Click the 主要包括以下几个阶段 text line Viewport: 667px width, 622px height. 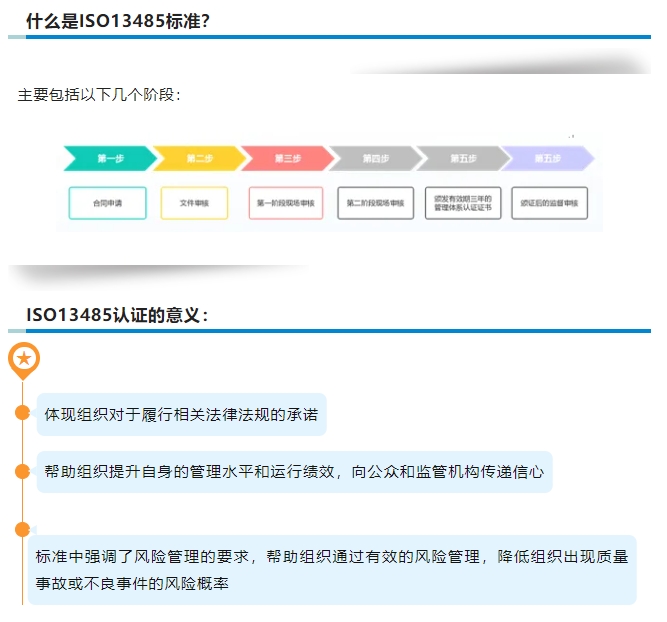pyautogui.click(x=99, y=96)
